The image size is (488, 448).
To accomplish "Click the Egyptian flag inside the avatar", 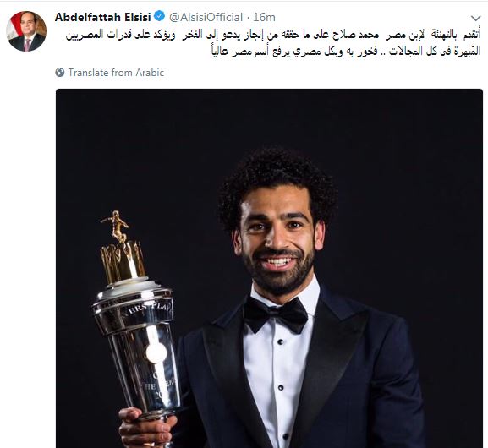I will pos(14,26).
